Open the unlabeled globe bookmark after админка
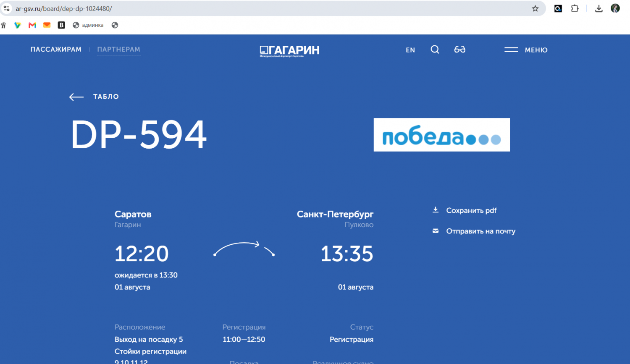This screenshot has height=364, width=630. (115, 25)
